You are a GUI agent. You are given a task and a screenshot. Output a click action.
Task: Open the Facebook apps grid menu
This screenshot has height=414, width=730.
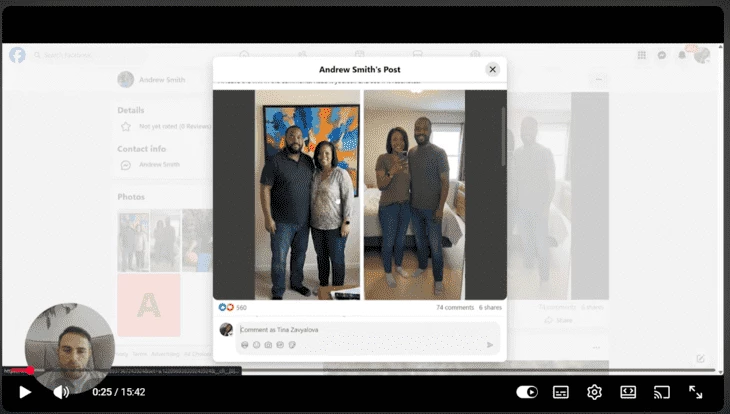pos(641,55)
